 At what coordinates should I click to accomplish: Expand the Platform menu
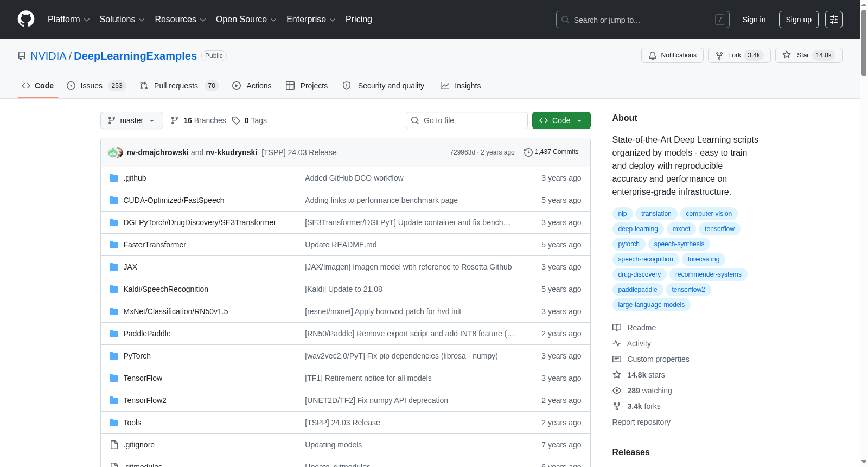point(68,20)
